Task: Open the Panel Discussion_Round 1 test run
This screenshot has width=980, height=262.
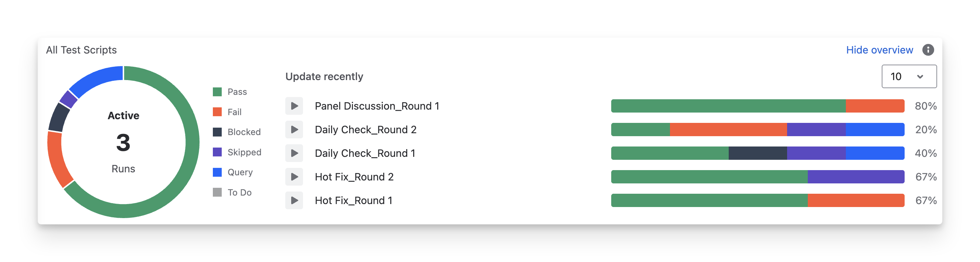Action: (377, 106)
